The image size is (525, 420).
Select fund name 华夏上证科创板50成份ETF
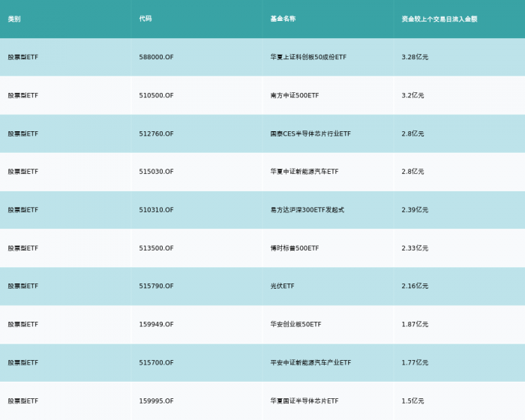point(308,57)
